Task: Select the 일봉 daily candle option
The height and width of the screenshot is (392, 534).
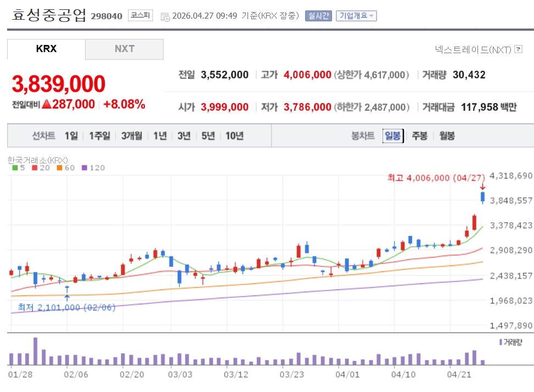Action: tap(393, 136)
